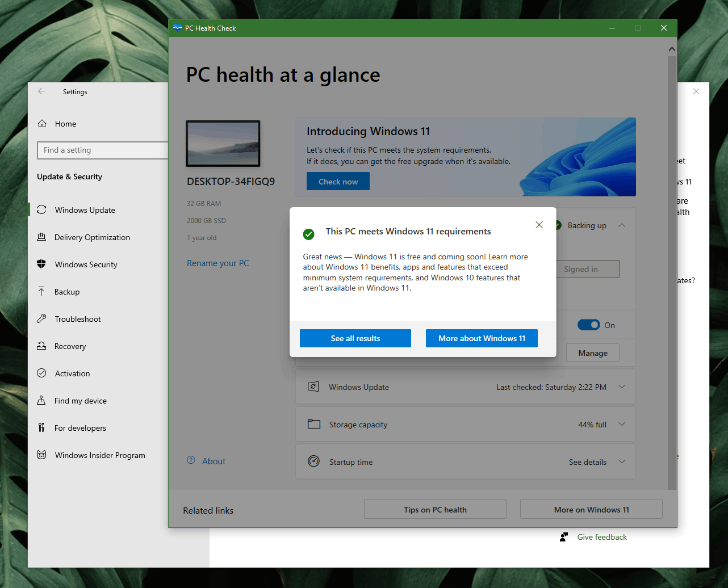This screenshot has height=588, width=728.
Task: Click the Find a setting search field
Action: 103,150
